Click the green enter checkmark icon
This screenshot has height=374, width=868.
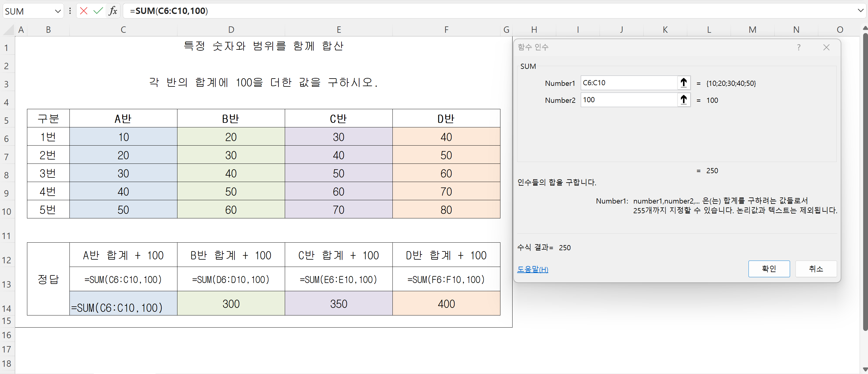pyautogui.click(x=98, y=11)
